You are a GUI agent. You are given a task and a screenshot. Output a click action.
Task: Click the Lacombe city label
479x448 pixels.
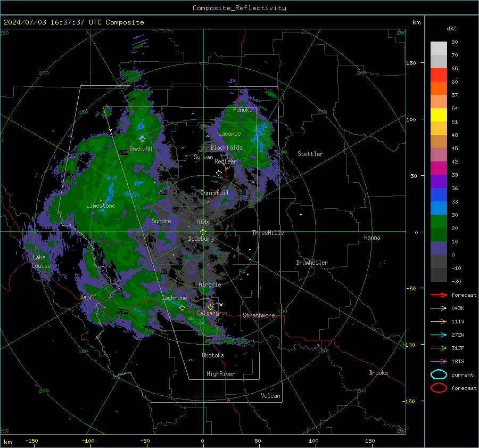(x=229, y=134)
